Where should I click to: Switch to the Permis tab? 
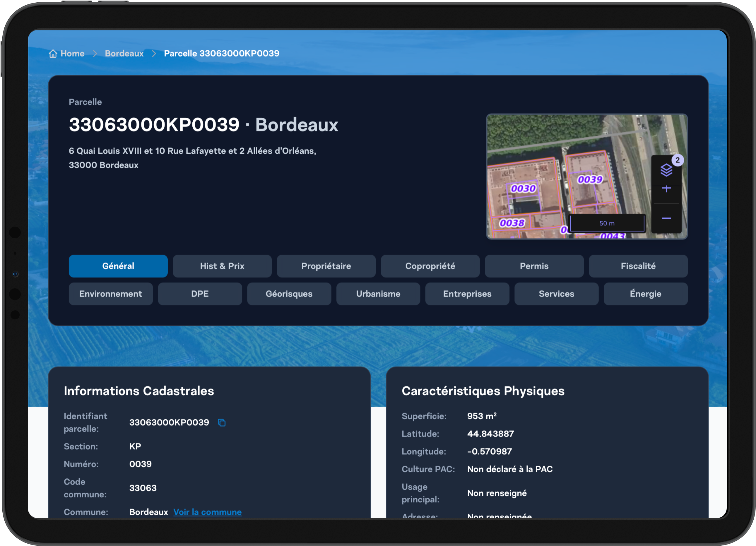click(534, 266)
